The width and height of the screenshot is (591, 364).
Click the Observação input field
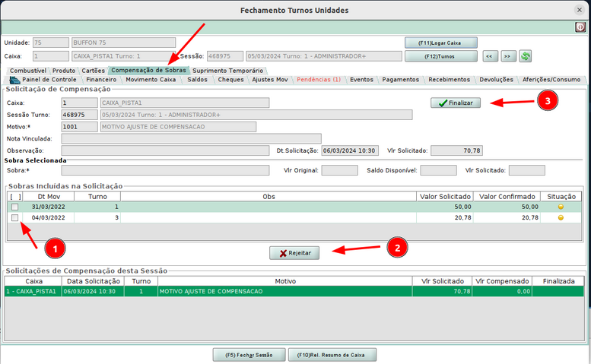pyautogui.click(x=165, y=150)
